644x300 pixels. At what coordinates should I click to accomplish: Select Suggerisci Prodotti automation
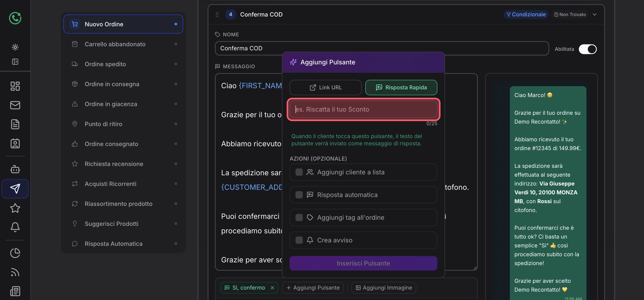pos(123,224)
